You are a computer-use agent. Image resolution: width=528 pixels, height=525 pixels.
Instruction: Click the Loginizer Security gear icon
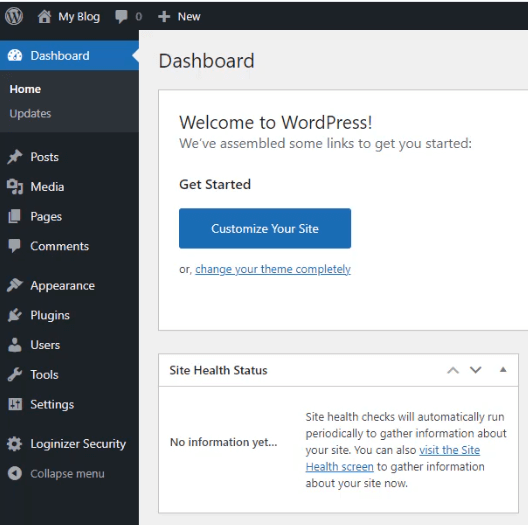[x=14, y=444]
